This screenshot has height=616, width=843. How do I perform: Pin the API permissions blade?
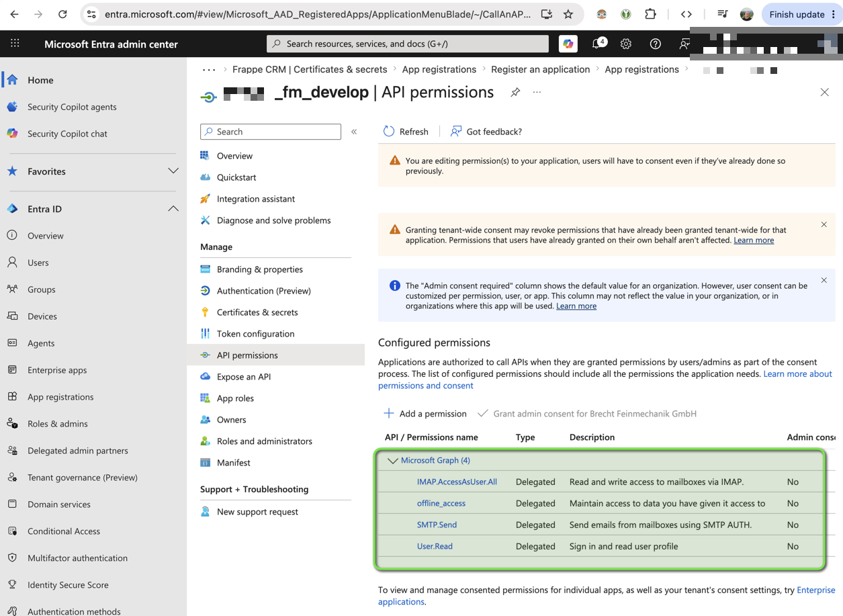coord(515,93)
